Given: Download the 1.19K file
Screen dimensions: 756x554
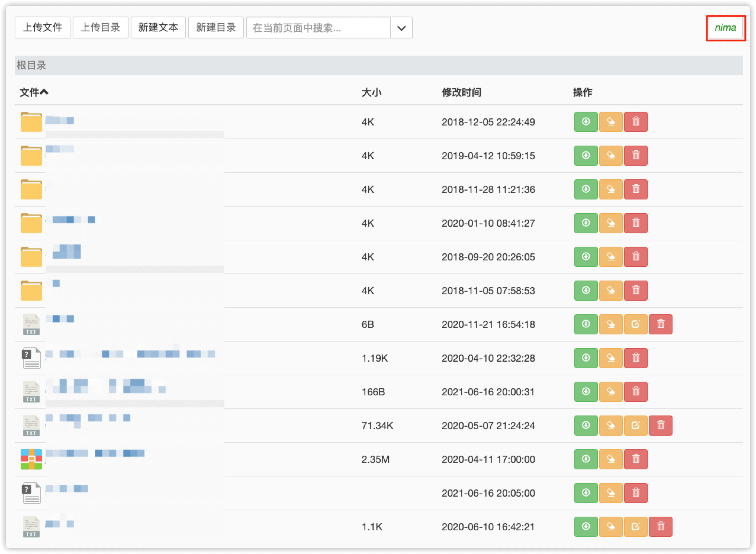Looking at the screenshot, I should point(586,358).
